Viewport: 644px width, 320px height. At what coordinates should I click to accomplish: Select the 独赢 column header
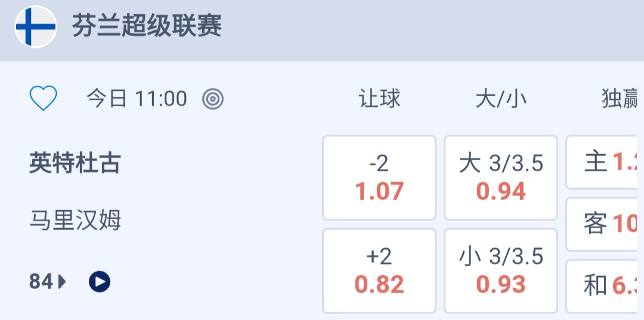coord(619,99)
